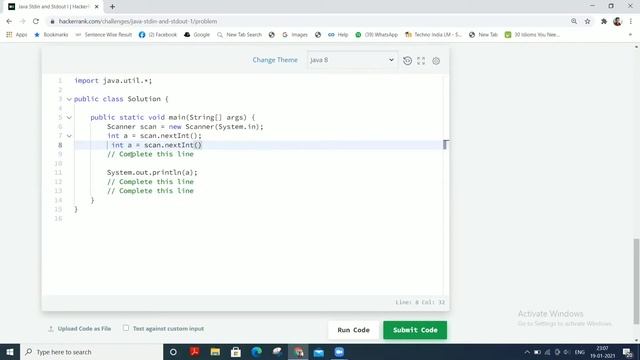Image resolution: width=640 pixels, height=360 pixels.
Task: Open the WhatsApp bookmark
Action: [x=376, y=35]
